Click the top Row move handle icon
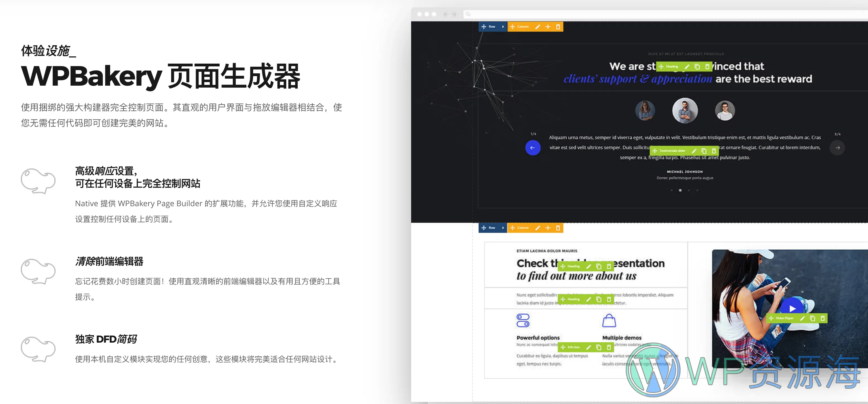 pyautogui.click(x=484, y=27)
